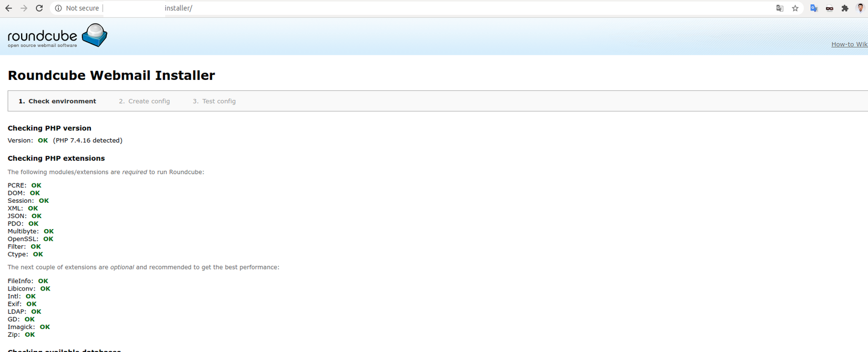The height and width of the screenshot is (352, 868).
Task: Reload the installer page
Action: coord(39,8)
